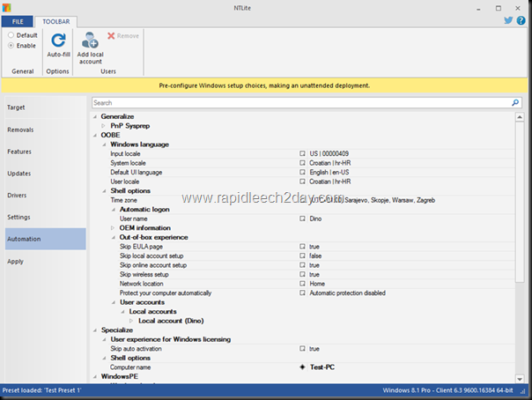Click the state marker for User locale

(x=302, y=181)
